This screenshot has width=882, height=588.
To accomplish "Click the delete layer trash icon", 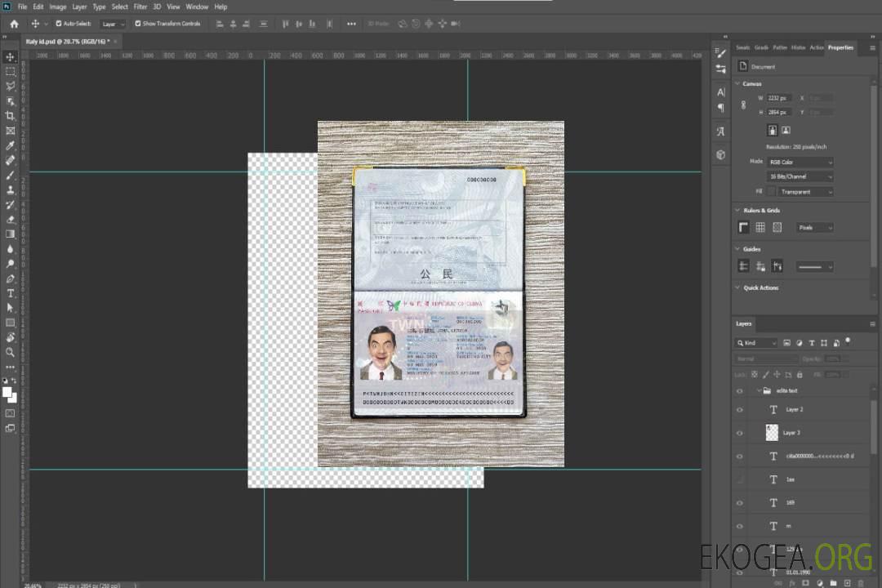I will pos(861,583).
